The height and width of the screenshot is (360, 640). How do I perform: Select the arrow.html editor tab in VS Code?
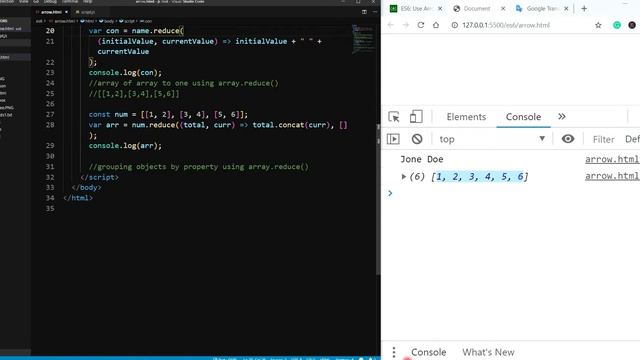click(x=51, y=12)
